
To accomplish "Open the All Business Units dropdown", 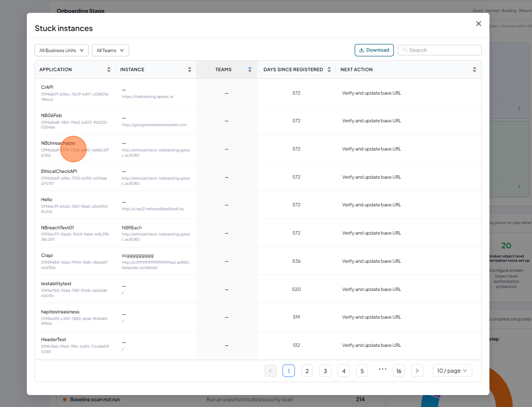I will pos(61,50).
